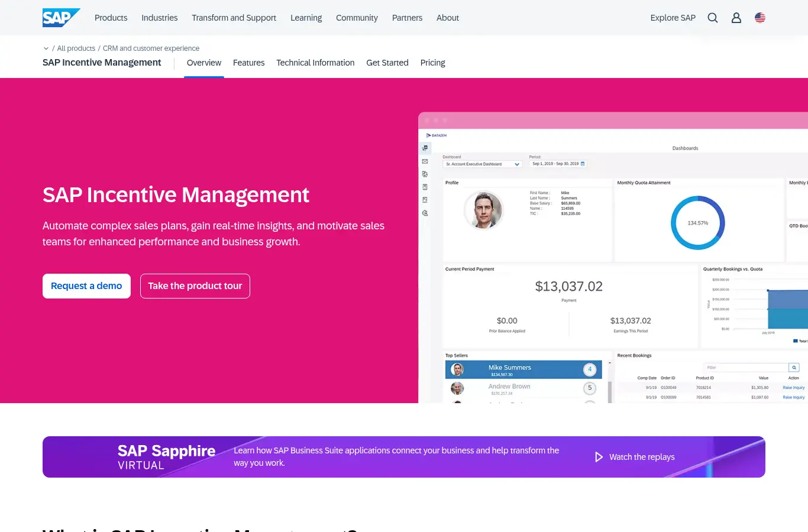Open the Partners menu
Image resolution: width=808 pixels, height=532 pixels.
(407, 18)
